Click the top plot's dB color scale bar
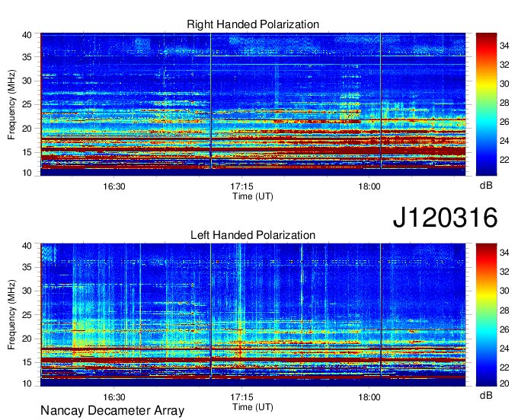This screenshot has height=420, width=518. coord(486,104)
